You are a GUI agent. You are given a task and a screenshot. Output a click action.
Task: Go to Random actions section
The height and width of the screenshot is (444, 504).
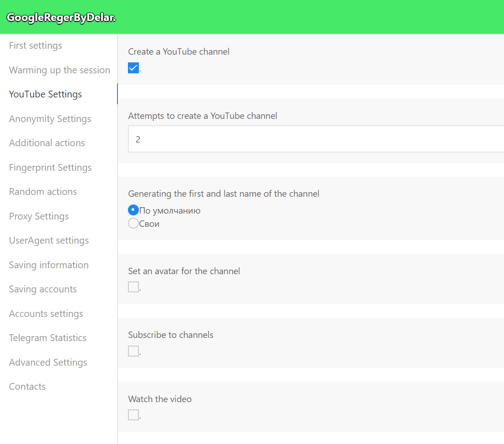43,192
